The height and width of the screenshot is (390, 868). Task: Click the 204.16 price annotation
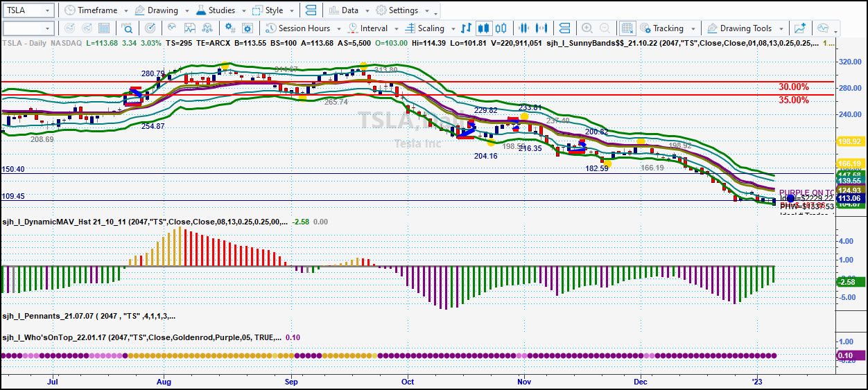485,156
